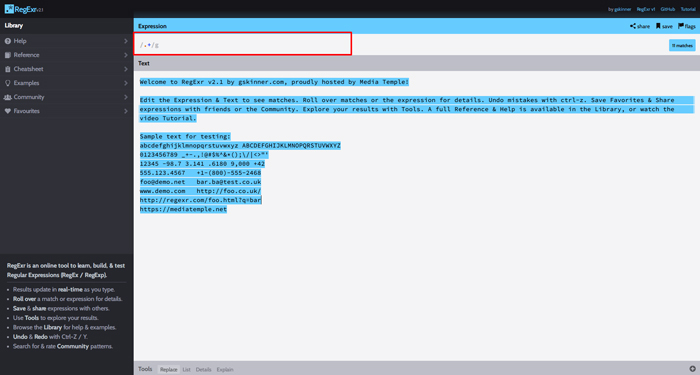Switch to the Explain tools tab
Image resolution: width=700 pixels, height=375 pixels.
[x=225, y=370]
